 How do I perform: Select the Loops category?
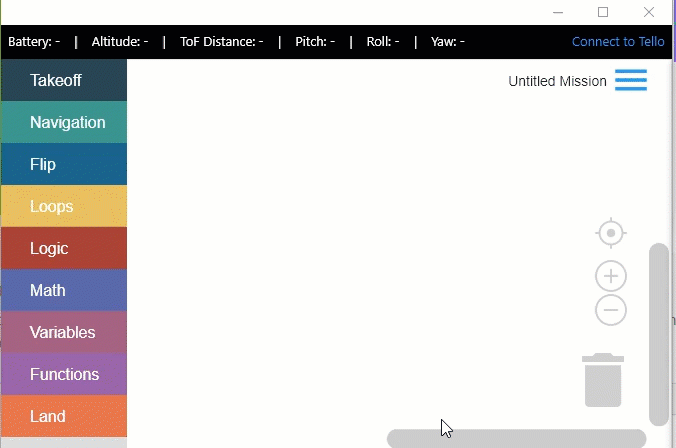pyautogui.click(x=64, y=206)
